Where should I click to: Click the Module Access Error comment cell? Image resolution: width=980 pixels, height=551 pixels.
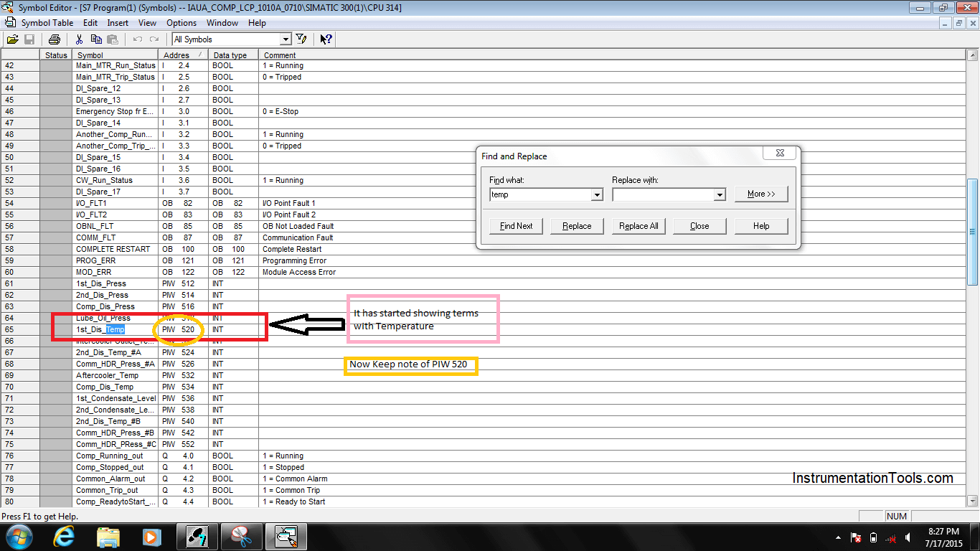613,272
